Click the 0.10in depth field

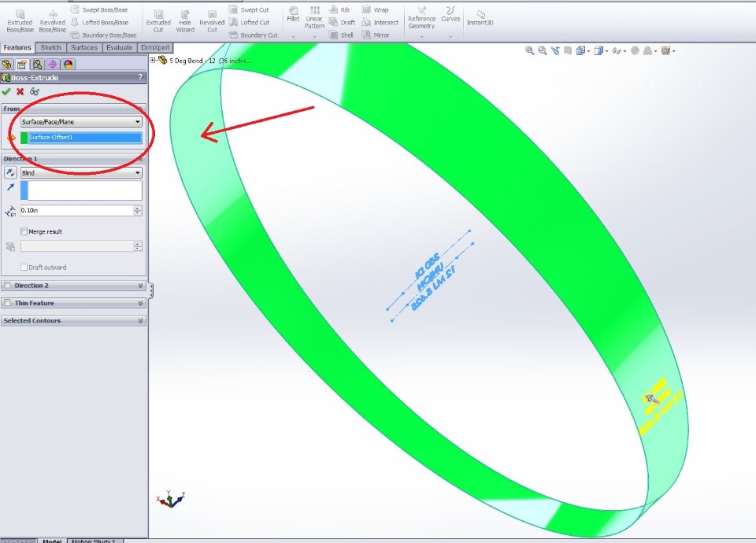click(x=77, y=210)
